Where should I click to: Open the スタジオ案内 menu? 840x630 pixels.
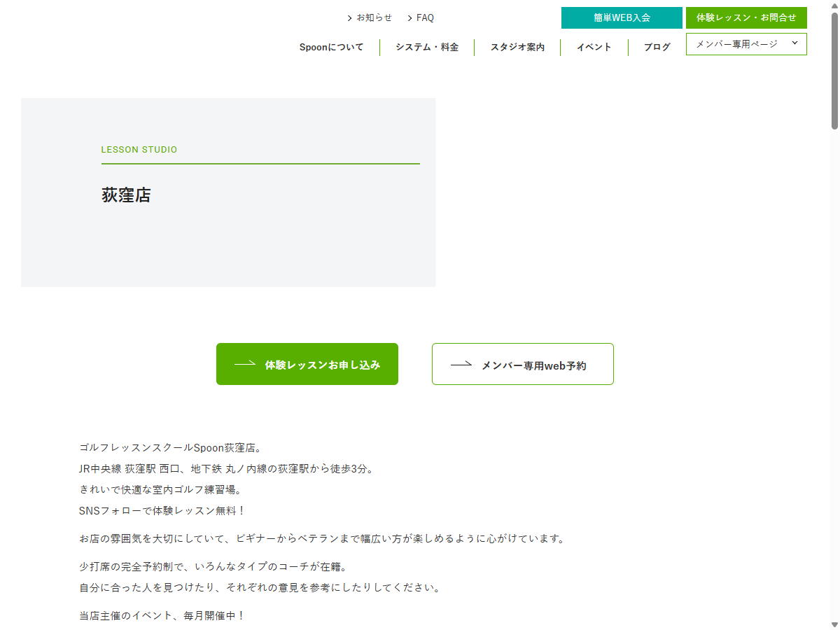pyautogui.click(x=517, y=48)
